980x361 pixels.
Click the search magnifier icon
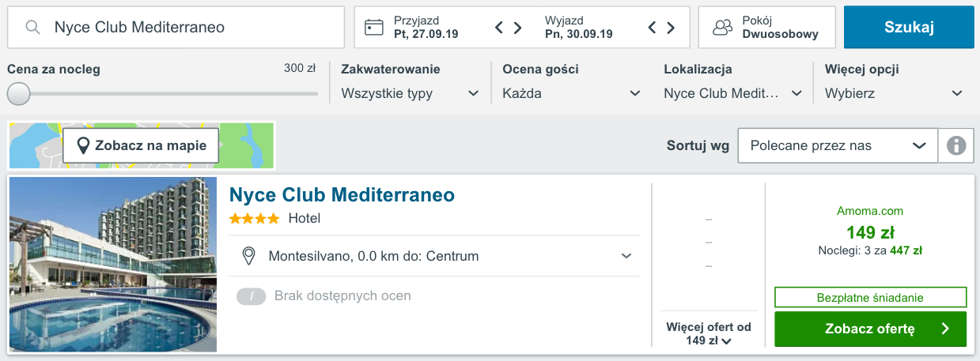click(x=33, y=28)
